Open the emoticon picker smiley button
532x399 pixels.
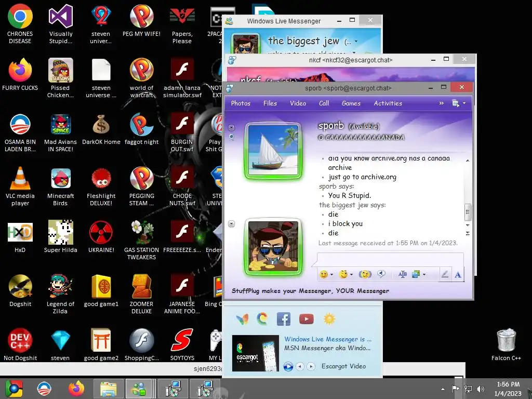[324, 274]
